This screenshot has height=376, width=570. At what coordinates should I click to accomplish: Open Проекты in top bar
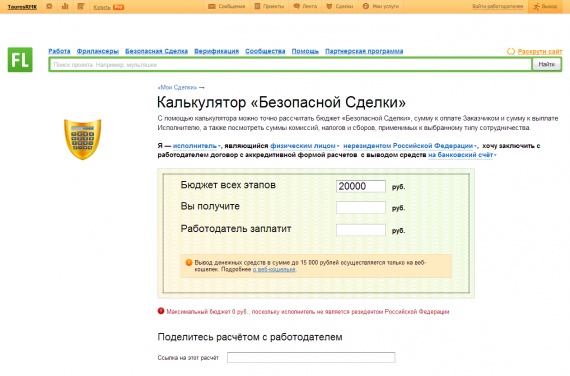[269, 6]
